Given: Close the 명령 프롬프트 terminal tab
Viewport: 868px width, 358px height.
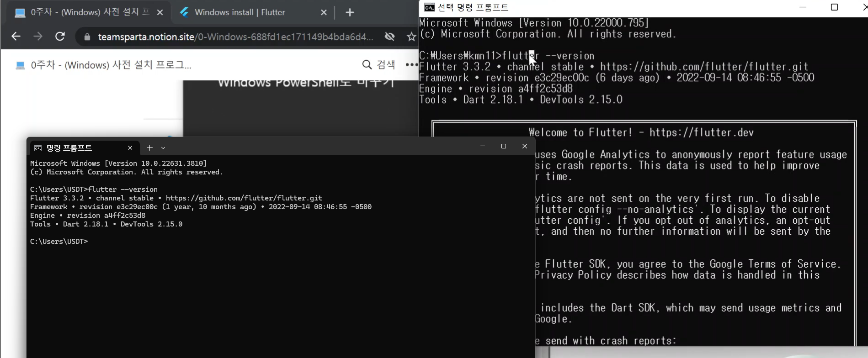Looking at the screenshot, I should point(130,148).
